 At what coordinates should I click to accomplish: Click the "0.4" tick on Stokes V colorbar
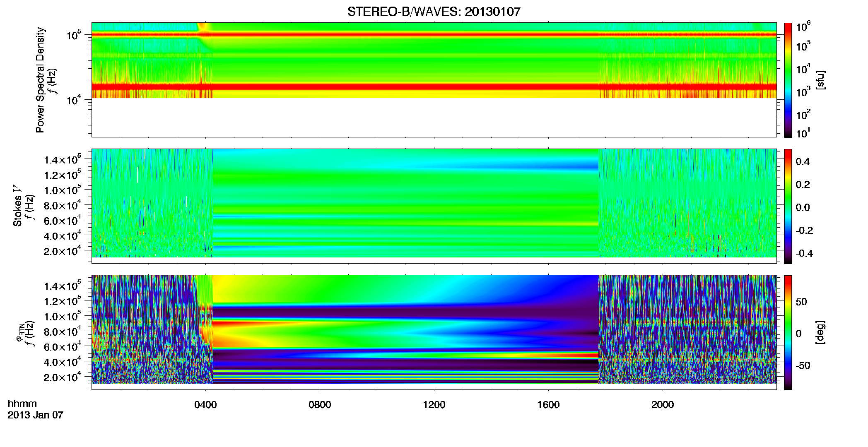pyautogui.click(x=803, y=162)
